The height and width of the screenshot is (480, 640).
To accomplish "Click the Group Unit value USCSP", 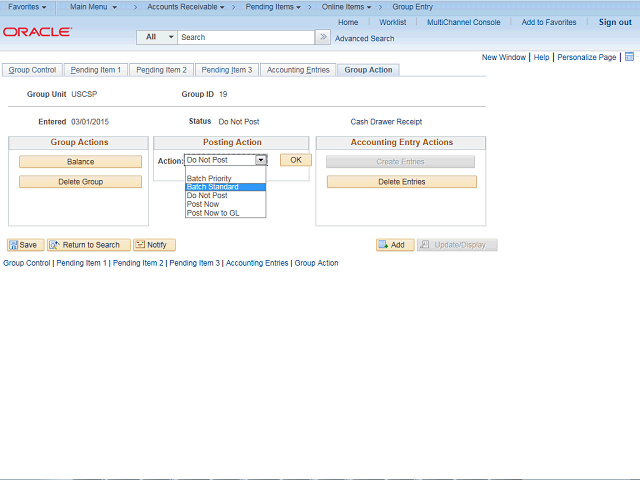I will coord(84,94).
